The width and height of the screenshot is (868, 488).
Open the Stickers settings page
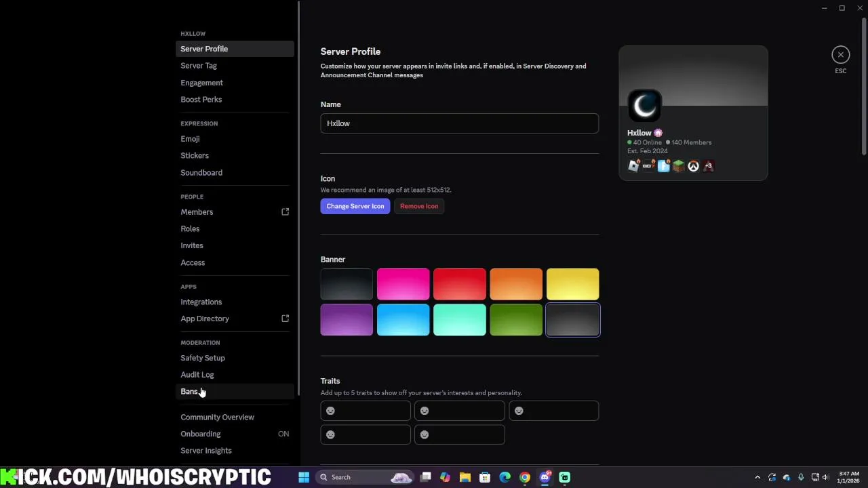click(x=235, y=156)
